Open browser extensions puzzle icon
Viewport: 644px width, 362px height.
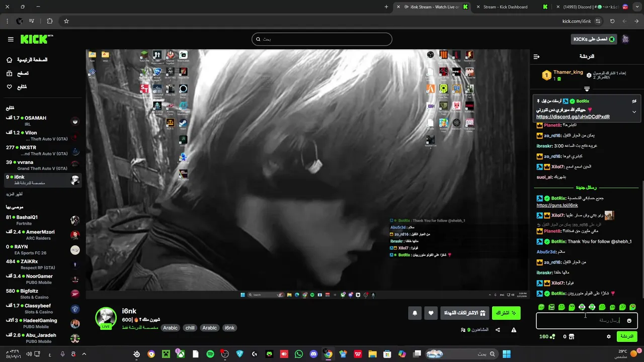[49, 21]
